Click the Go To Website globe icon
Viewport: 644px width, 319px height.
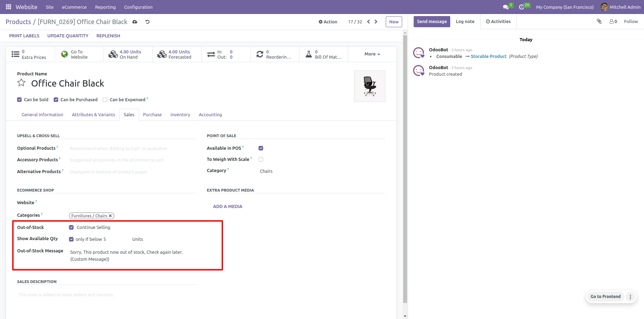coord(64,54)
